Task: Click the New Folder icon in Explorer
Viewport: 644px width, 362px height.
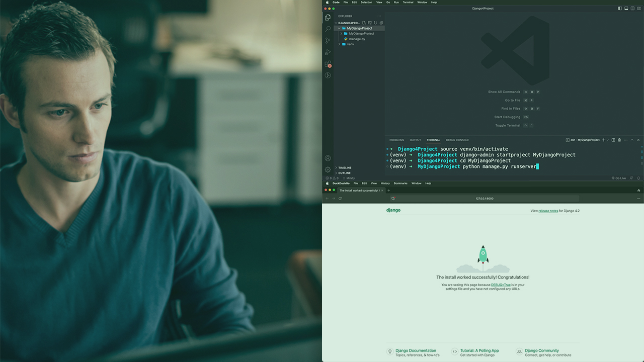Action: 370,23
